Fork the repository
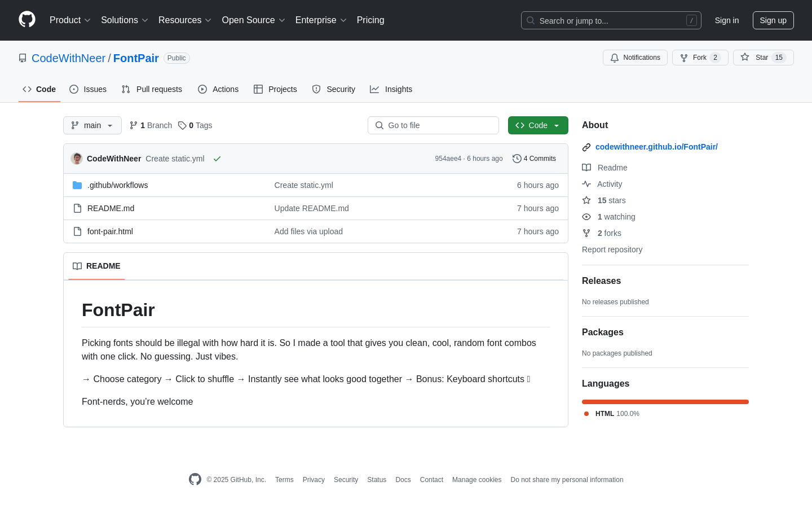 [700, 58]
